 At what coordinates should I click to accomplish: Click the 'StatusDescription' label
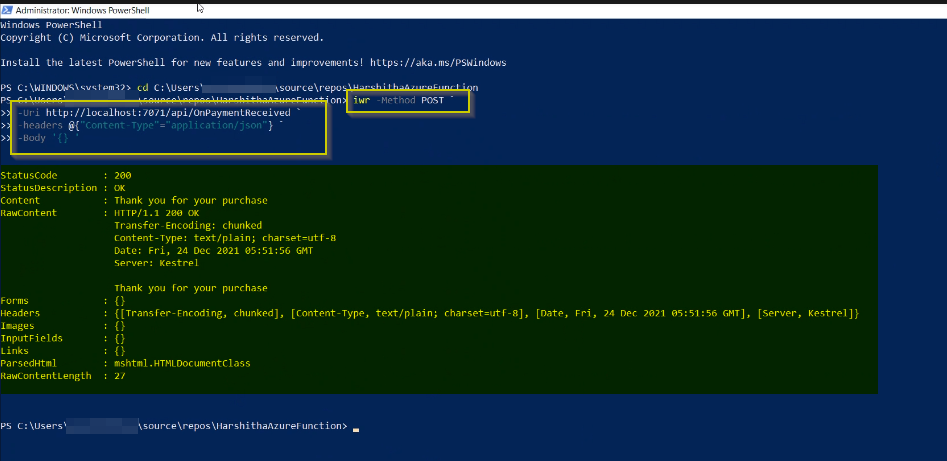[x=49, y=188]
